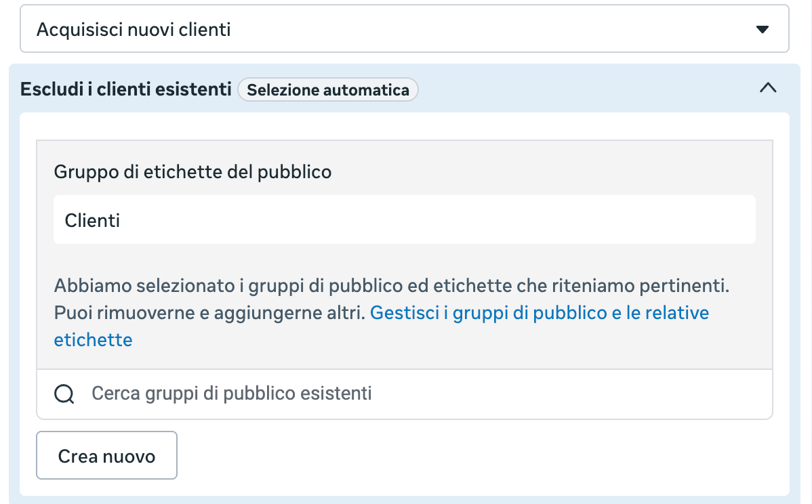Focus the "Cerca gruppi di pubblico esistenti" field

tap(405, 394)
